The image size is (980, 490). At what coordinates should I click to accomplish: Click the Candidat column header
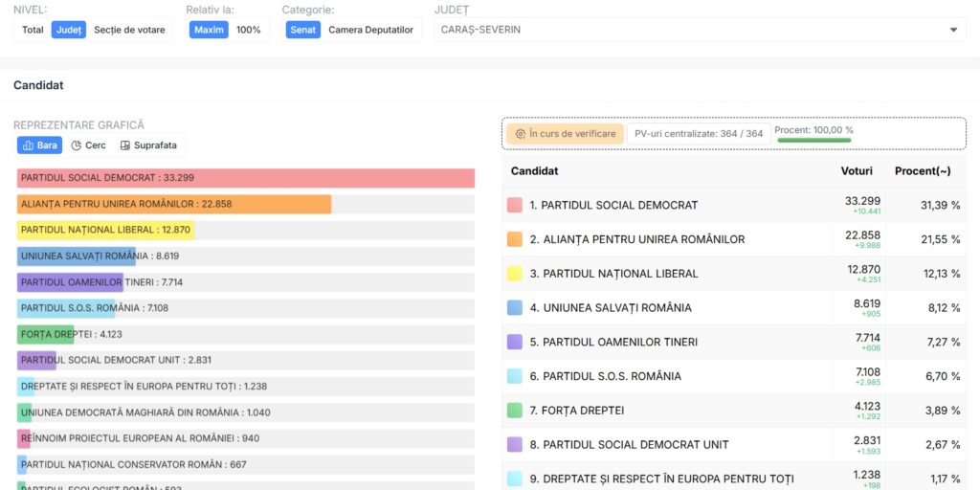534,171
